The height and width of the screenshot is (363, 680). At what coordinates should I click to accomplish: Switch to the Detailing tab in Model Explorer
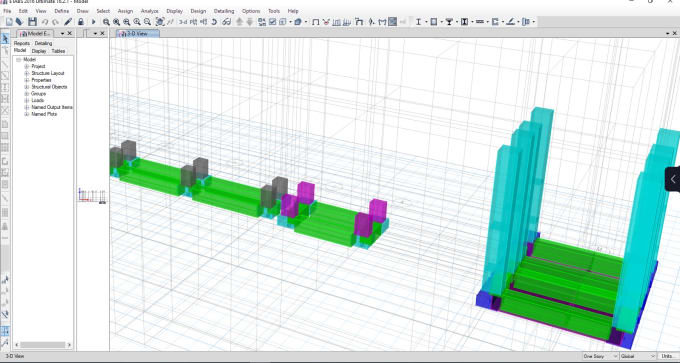(x=43, y=43)
